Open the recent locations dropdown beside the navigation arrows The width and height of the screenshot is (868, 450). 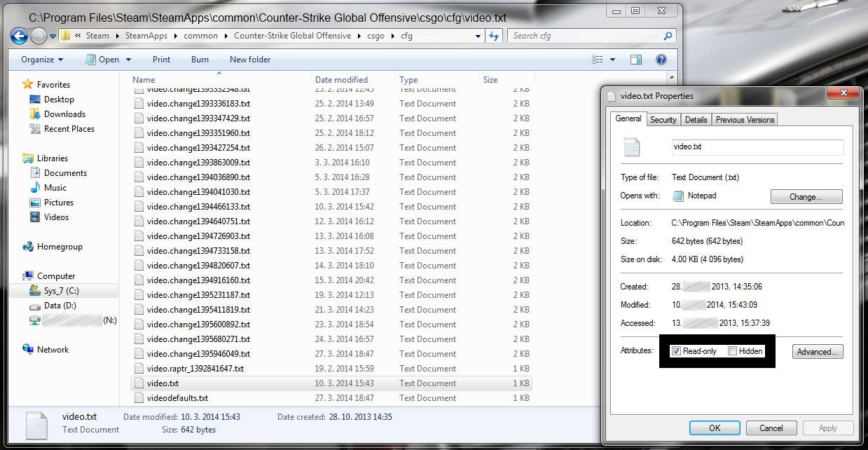pos(53,36)
